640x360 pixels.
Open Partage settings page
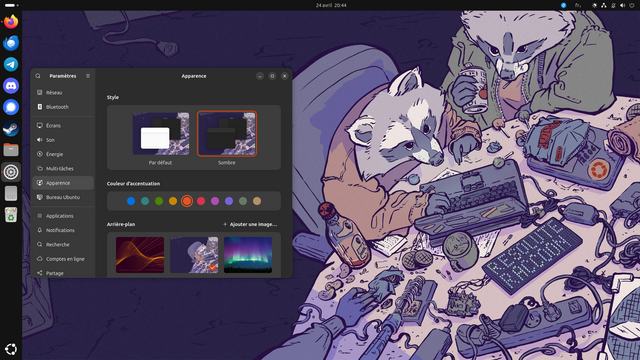pos(63,273)
